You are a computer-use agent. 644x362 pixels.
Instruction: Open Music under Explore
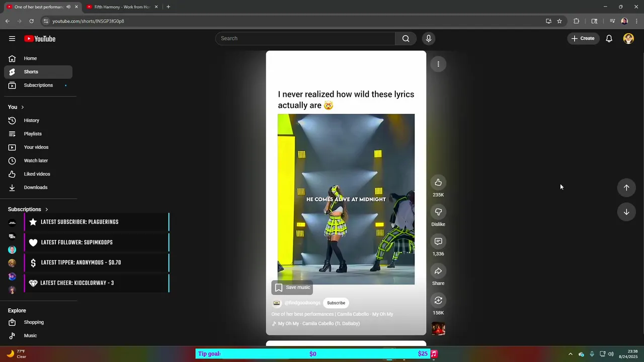tap(38, 336)
